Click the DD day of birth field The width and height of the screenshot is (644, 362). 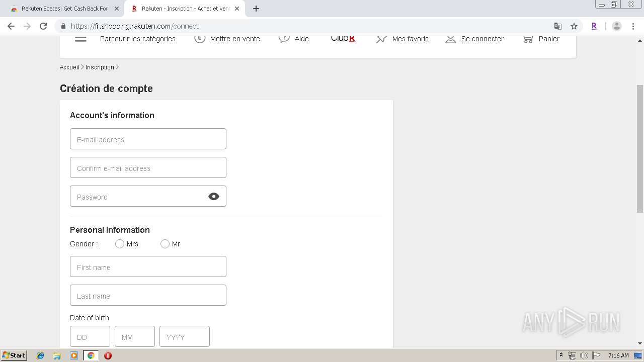[x=90, y=336]
